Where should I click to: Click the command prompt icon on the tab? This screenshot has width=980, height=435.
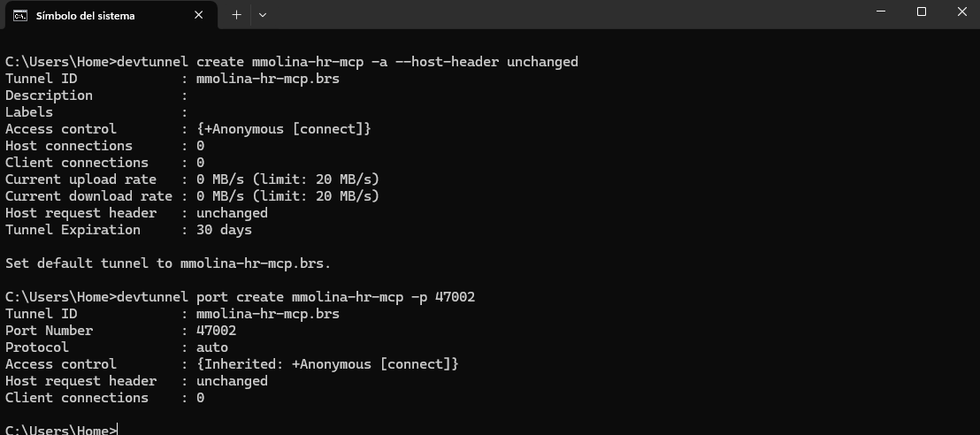pyautogui.click(x=19, y=15)
